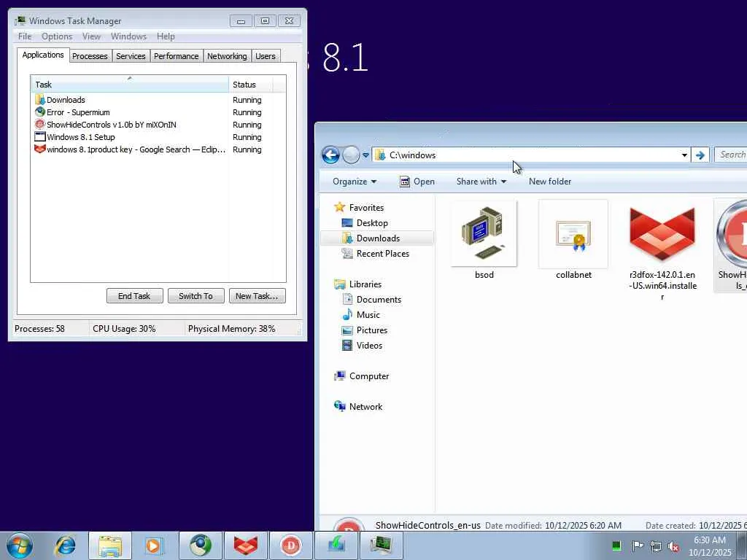
Task: Open Task Manager File menu
Action: pyautogui.click(x=25, y=36)
